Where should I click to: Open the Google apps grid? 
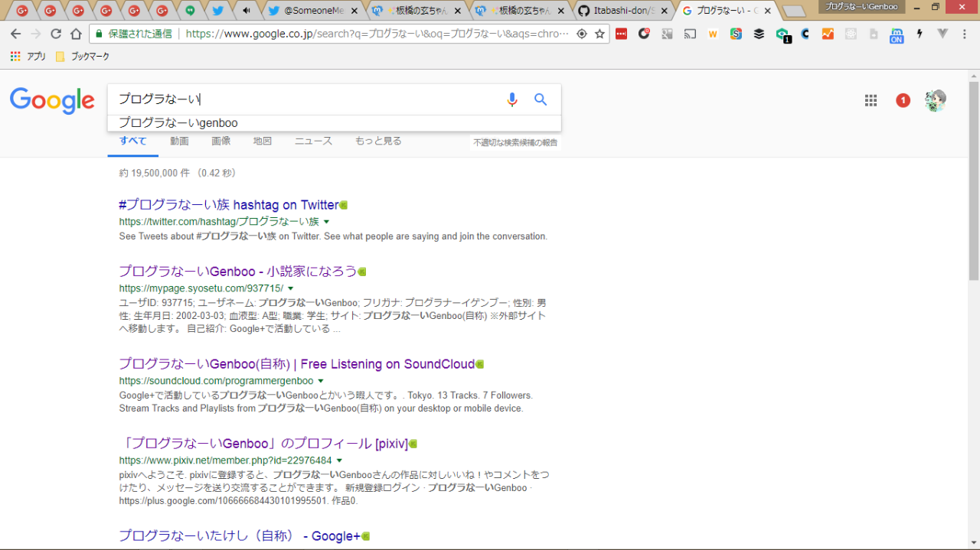871,100
